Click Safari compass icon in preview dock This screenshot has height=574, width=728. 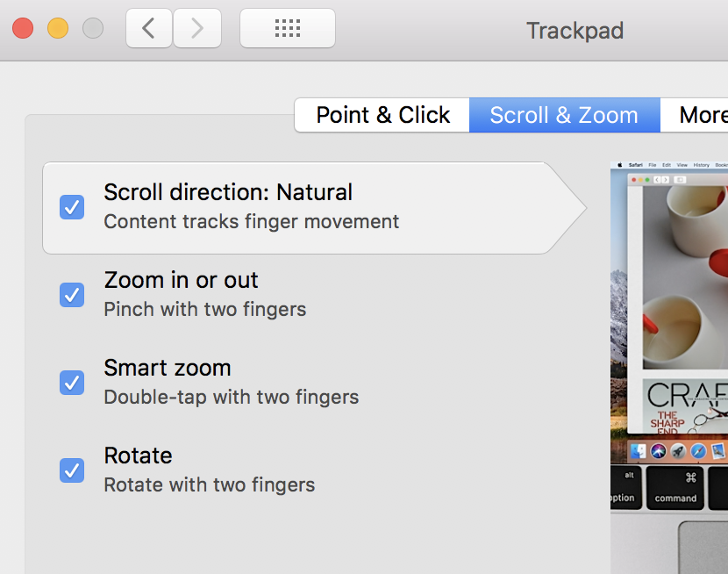tap(698, 451)
